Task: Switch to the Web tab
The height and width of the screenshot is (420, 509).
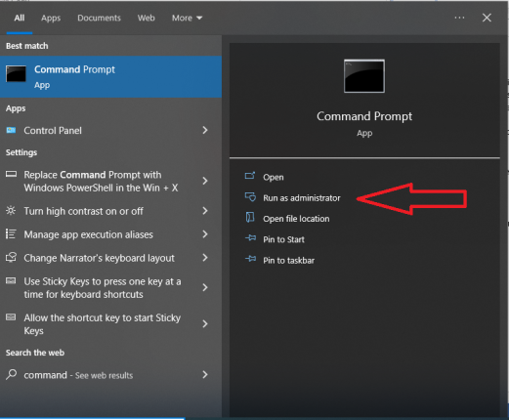Action: (x=146, y=18)
